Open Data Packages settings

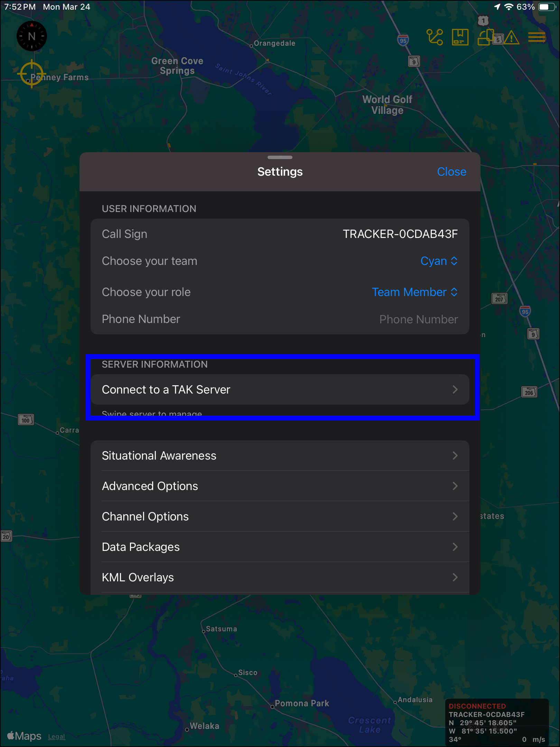point(280,547)
